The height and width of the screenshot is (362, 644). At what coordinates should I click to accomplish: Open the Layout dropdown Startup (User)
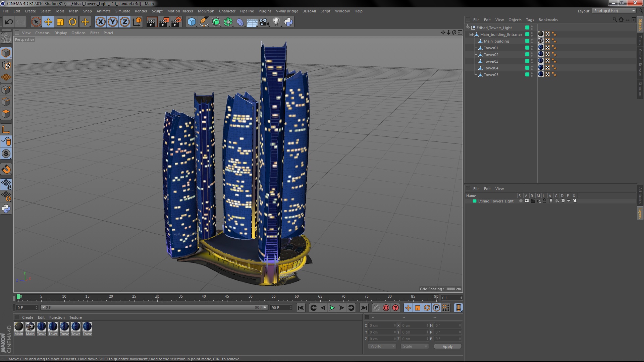(x=614, y=11)
